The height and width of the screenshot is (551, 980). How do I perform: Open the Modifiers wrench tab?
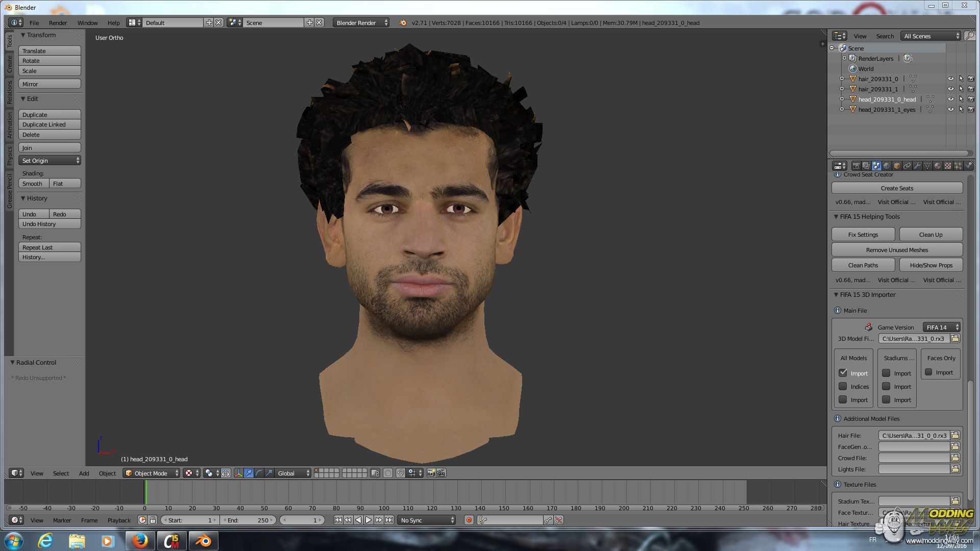(917, 166)
